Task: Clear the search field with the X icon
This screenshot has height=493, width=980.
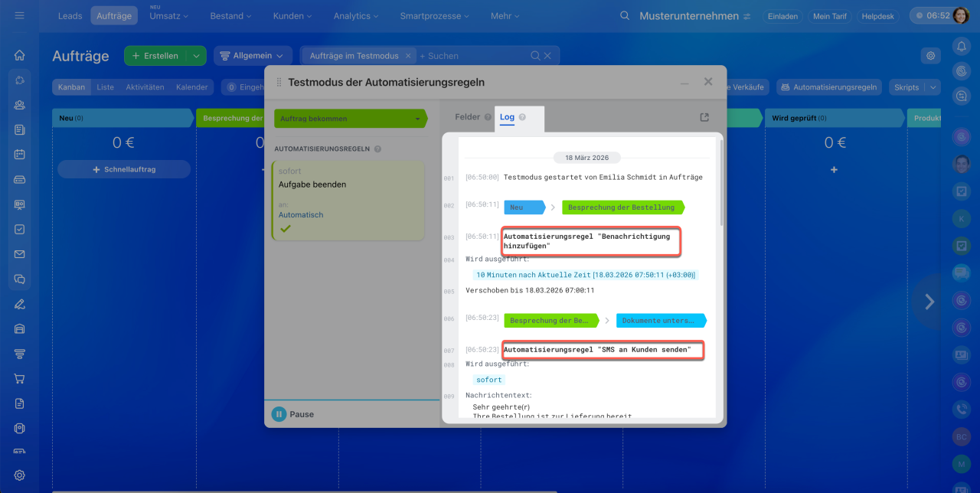Action: tap(547, 56)
